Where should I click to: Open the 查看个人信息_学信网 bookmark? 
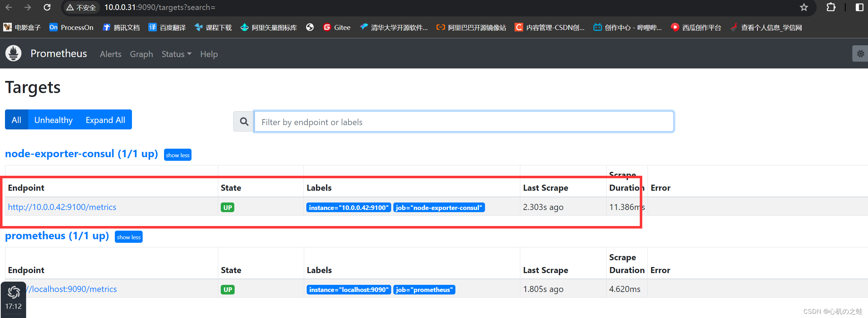coord(766,27)
